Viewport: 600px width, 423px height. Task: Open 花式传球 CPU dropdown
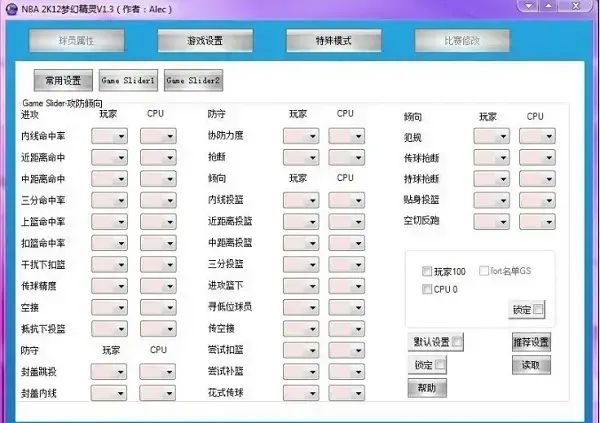click(347, 393)
